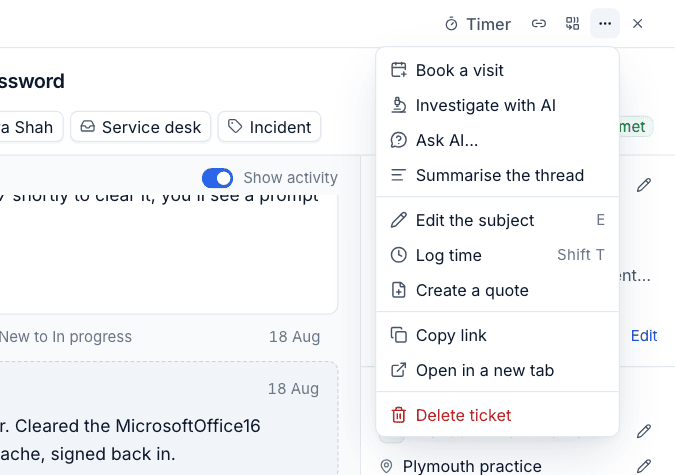675x475 pixels.
Task: Choose Summarise the thread
Action: pyautogui.click(x=497, y=175)
